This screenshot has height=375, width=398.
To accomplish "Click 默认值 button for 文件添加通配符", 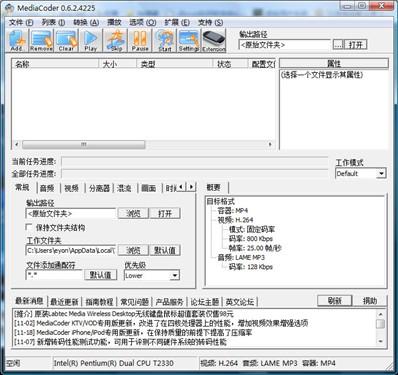I will pyautogui.click(x=100, y=275).
